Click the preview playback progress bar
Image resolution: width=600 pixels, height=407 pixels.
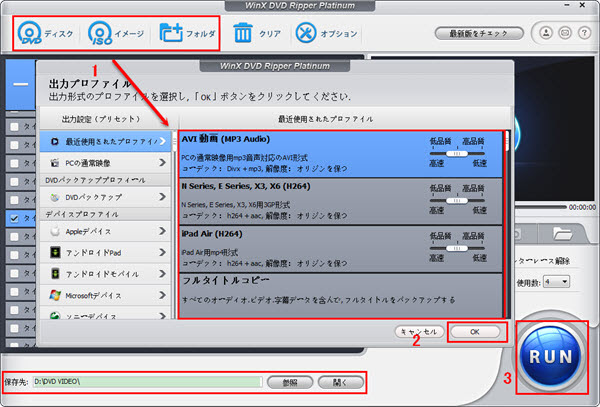click(x=540, y=207)
